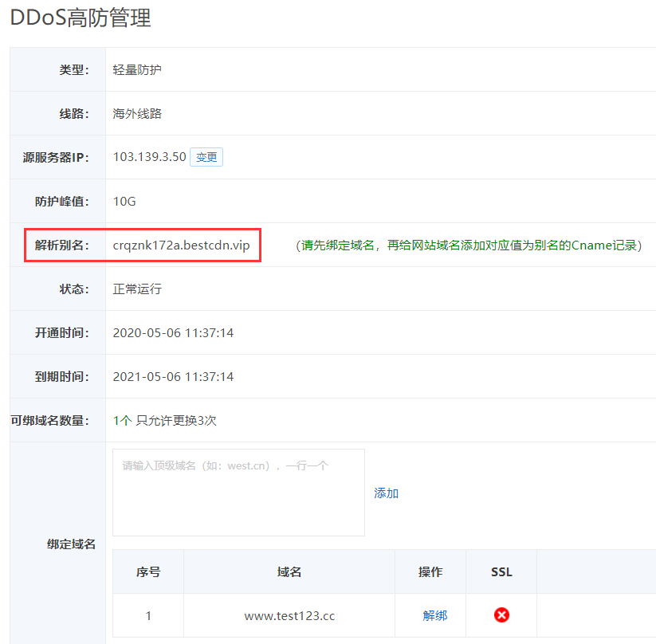Click the green 1个 domain count

coord(122,420)
